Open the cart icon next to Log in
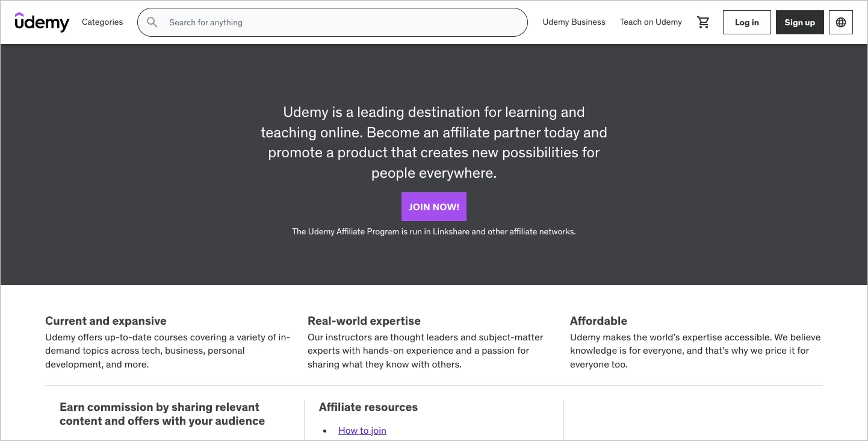The width and height of the screenshot is (868, 441). pyautogui.click(x=703, y=22)
